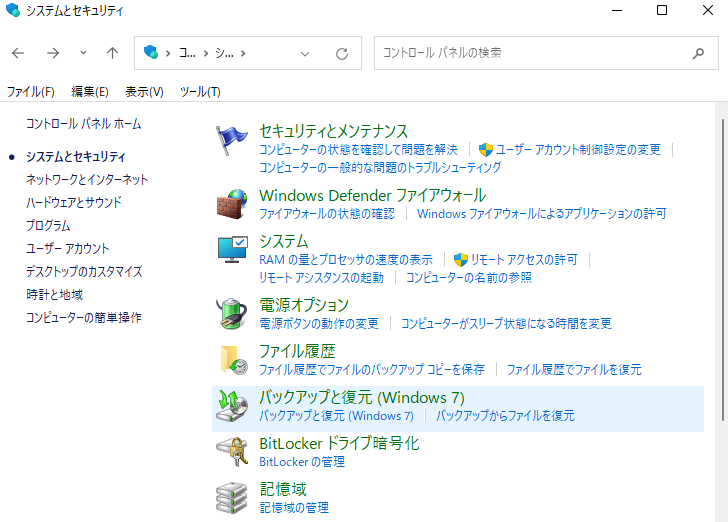Click the System monitor icon

point(233,250)
